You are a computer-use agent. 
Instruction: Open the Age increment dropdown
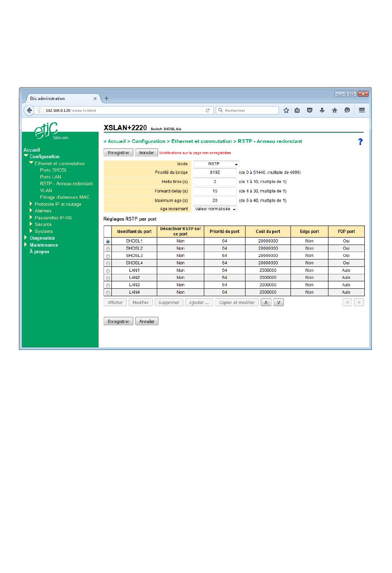pyautogui.click(x=215, y=209)
